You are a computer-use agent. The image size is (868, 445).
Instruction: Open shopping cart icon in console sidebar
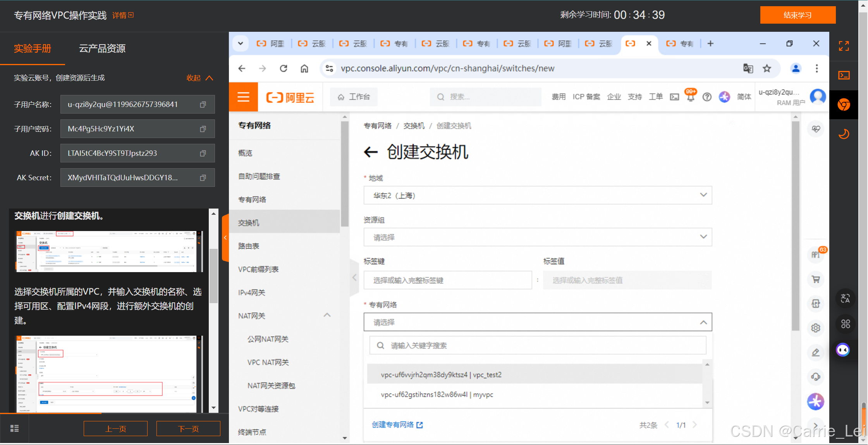(x=816, y=279)
